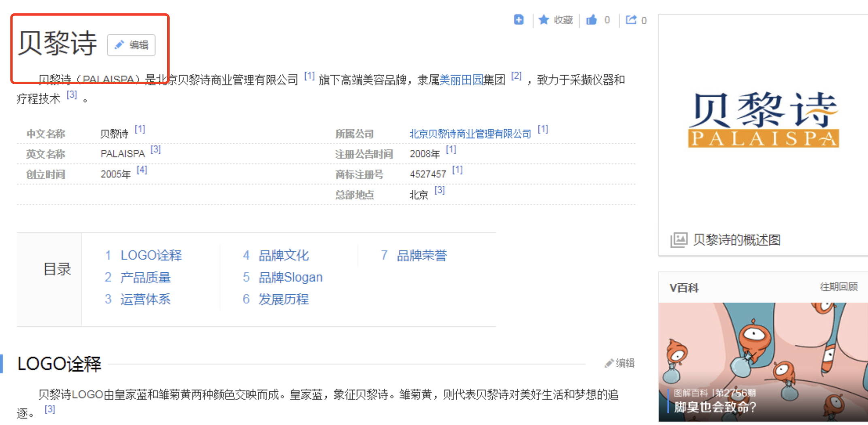Click the thumbs-up like icon

point(591,19)
